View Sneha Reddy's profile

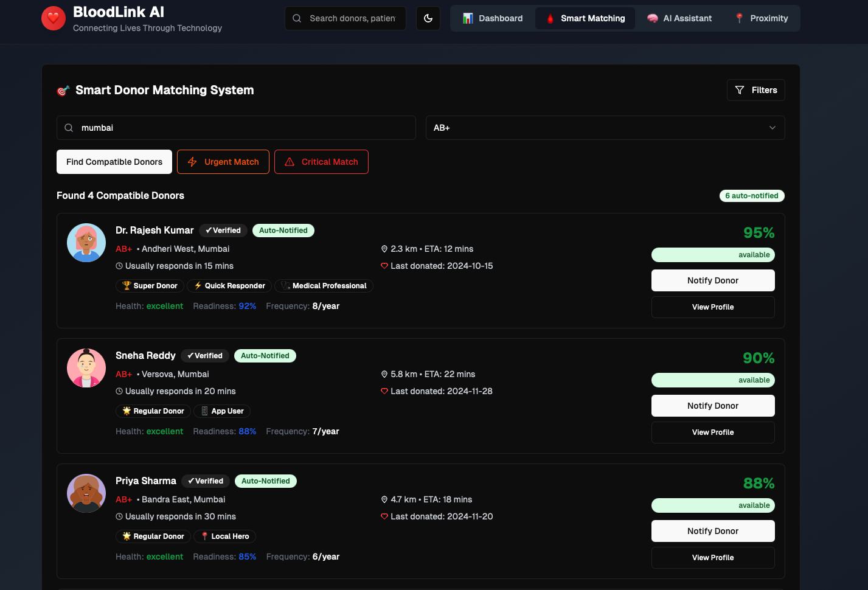point(713,432)
